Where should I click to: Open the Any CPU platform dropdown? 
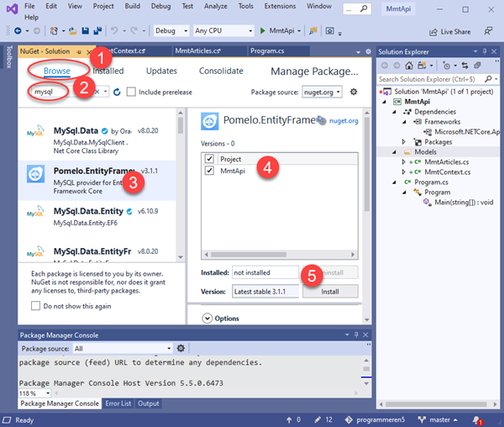223,31
